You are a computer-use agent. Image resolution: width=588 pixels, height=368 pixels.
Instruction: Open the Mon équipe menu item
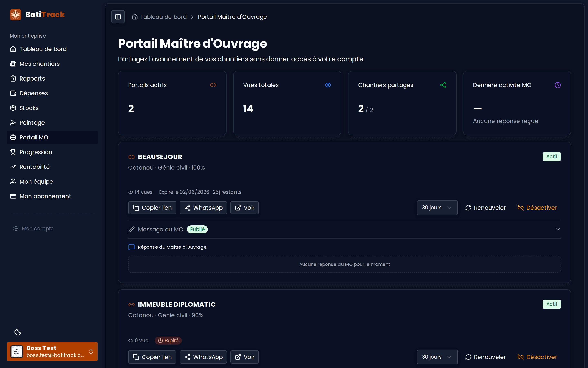[x=52, y=182]
